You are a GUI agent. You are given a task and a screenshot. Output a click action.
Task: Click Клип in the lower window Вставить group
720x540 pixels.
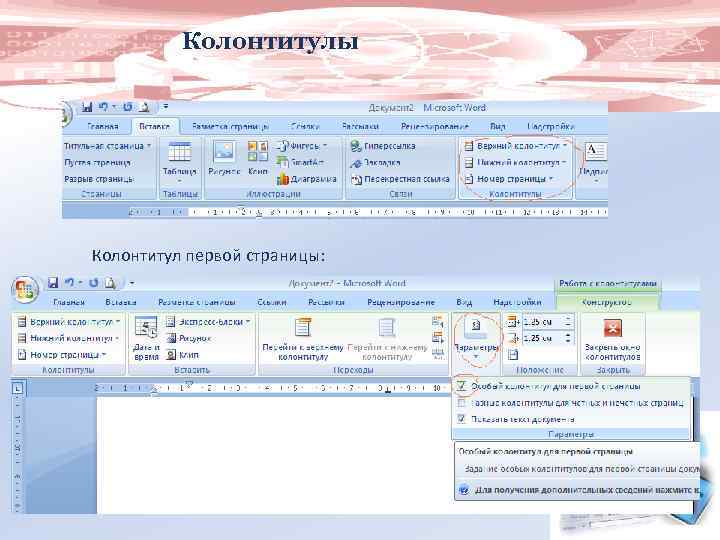182,355
